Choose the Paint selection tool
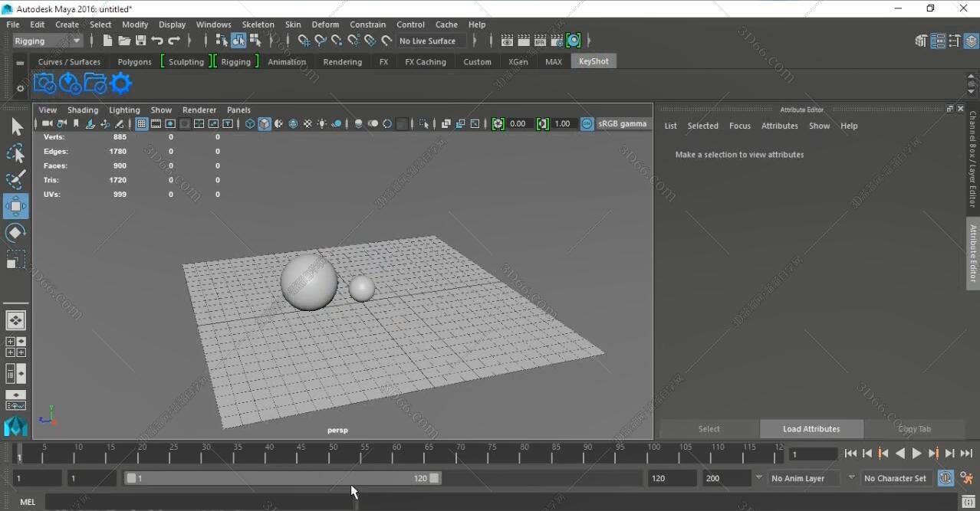Screen dimensions: 980x511 click(16, 180)
